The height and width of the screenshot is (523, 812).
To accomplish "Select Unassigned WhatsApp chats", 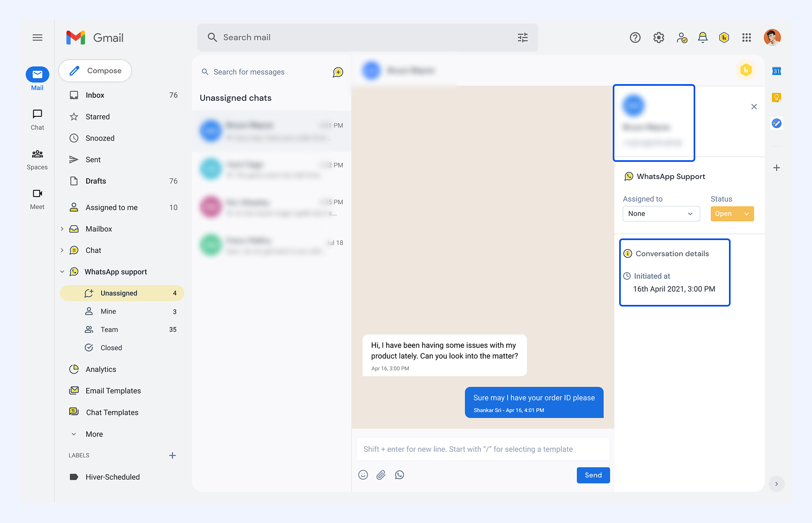I will 122,293.
